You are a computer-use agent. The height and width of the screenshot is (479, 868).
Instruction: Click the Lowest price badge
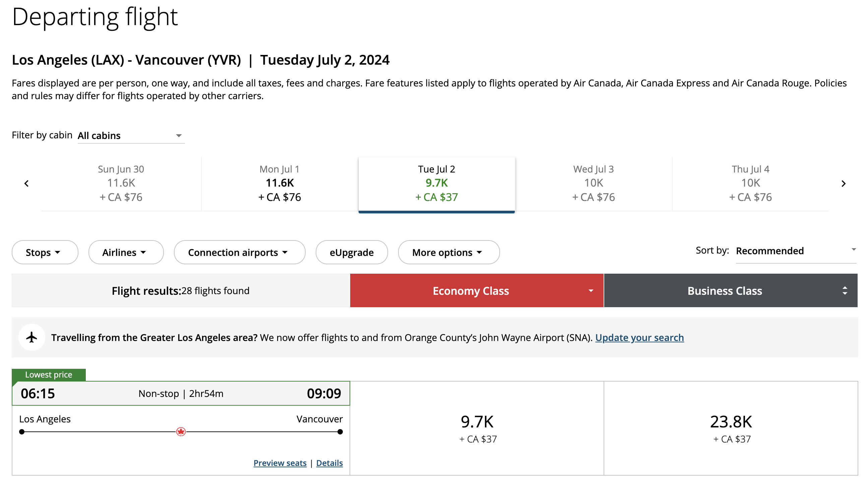[49, 374]
